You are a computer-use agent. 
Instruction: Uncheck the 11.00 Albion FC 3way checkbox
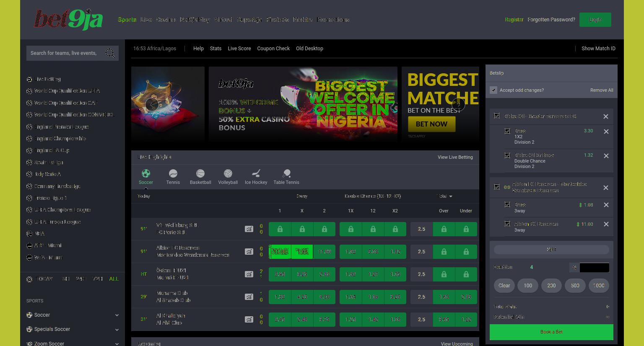point(507,224)
